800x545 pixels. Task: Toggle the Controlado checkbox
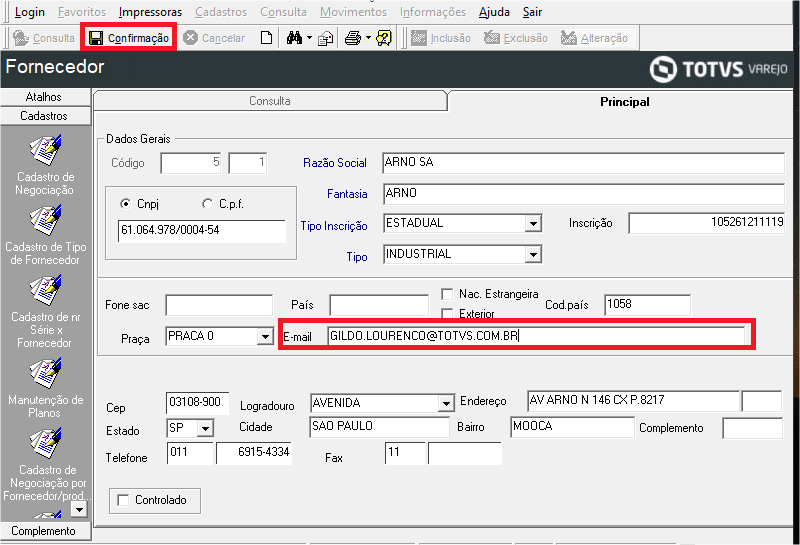click(x=123, y=500)
